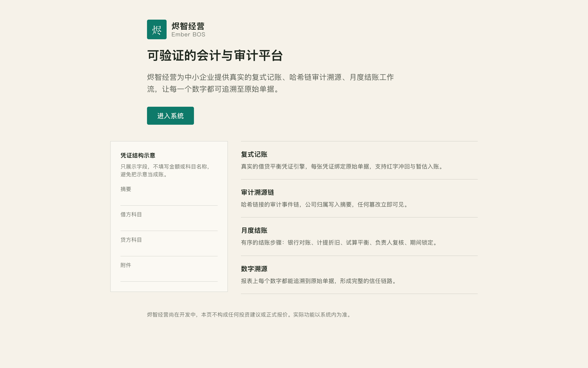Click the 审计溯源链 feature heading
This screenshot has height=368, width=588.
257,192
